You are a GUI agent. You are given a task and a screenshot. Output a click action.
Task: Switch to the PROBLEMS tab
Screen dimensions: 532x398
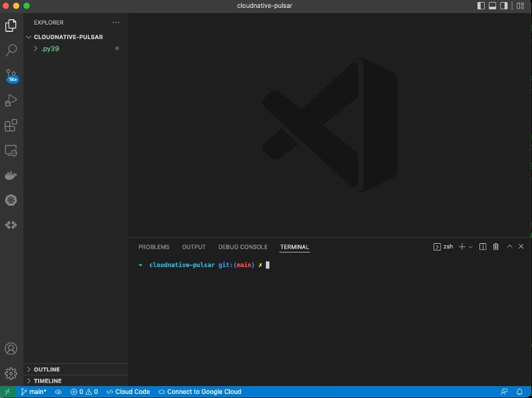154,247
